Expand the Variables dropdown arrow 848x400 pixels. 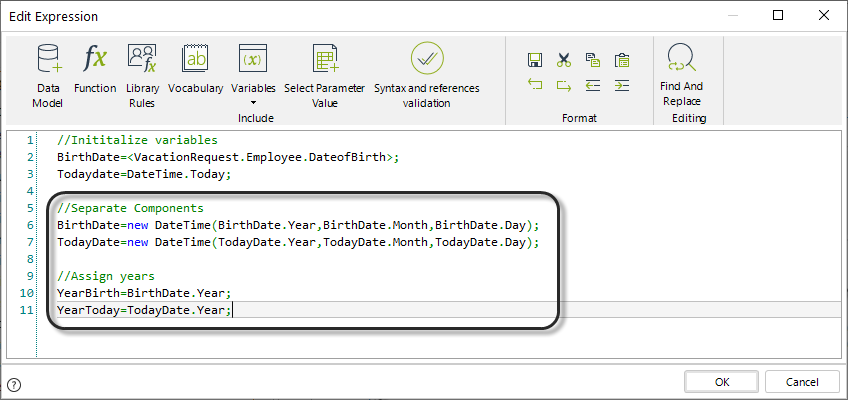pyautogui.click(x=253, y=103)
